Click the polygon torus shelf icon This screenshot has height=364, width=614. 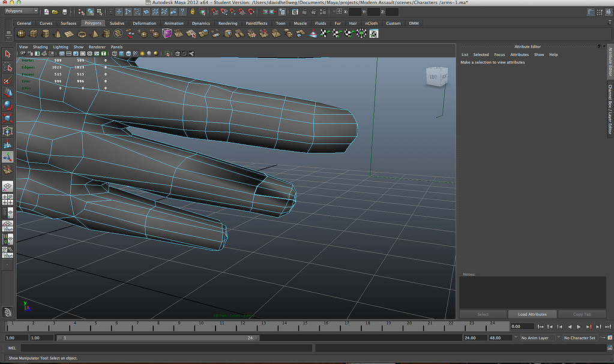(82, 34)
